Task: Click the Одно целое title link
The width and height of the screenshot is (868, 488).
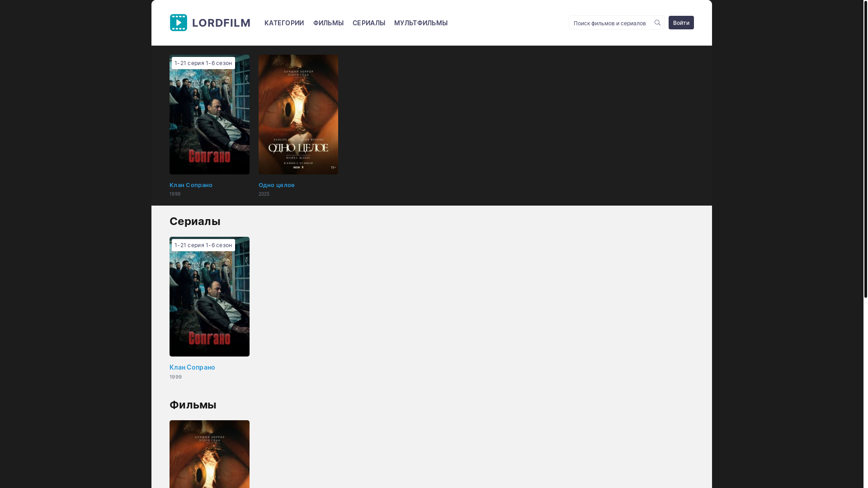Action: pyautogui.click(x=277, y=185)
